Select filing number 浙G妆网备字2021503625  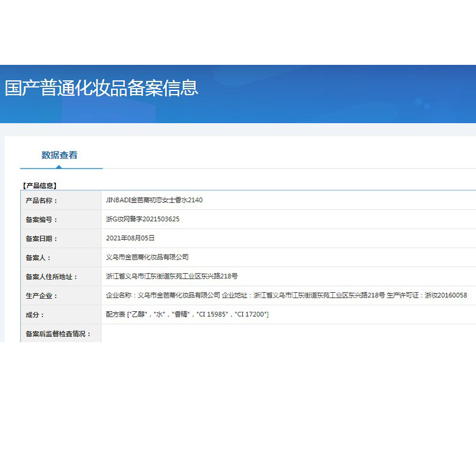(142, 220)
